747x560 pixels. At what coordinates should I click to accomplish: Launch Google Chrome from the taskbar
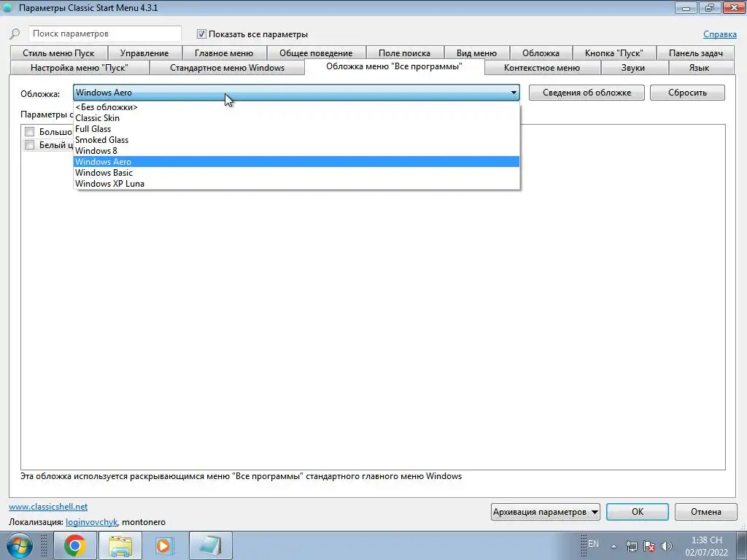(75, 545)
